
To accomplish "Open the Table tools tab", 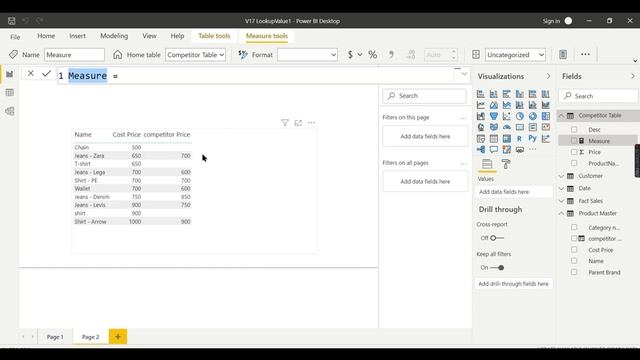I will [x=214, y=36].
